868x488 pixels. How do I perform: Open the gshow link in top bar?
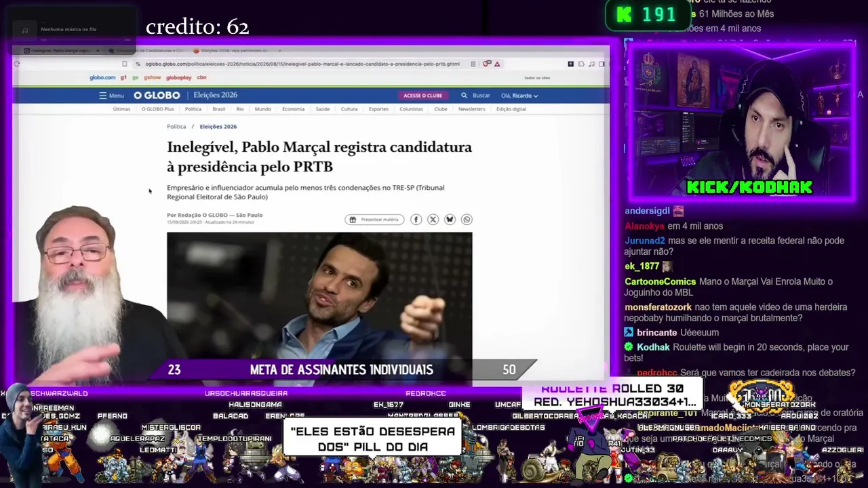[152, 78]
